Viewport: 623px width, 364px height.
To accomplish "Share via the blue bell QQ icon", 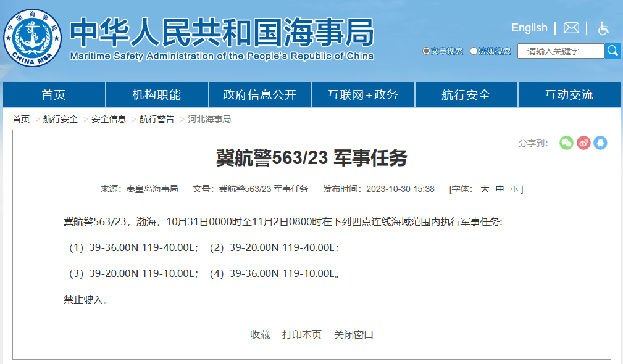I will point(600,143).
